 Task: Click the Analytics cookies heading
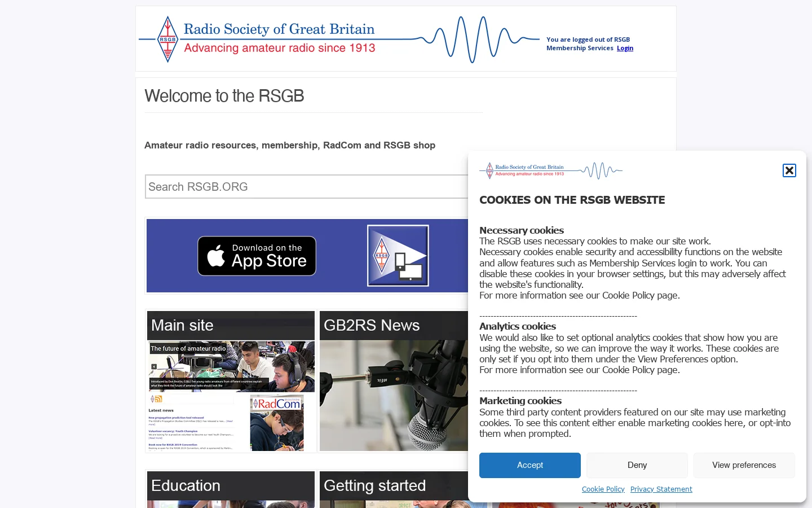(x=518, y=326)
